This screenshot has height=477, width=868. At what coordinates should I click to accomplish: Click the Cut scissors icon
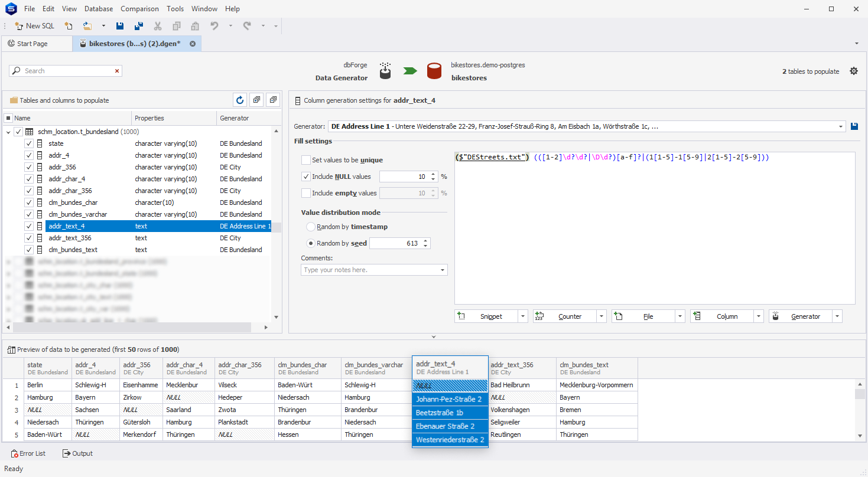pos(158,26)
